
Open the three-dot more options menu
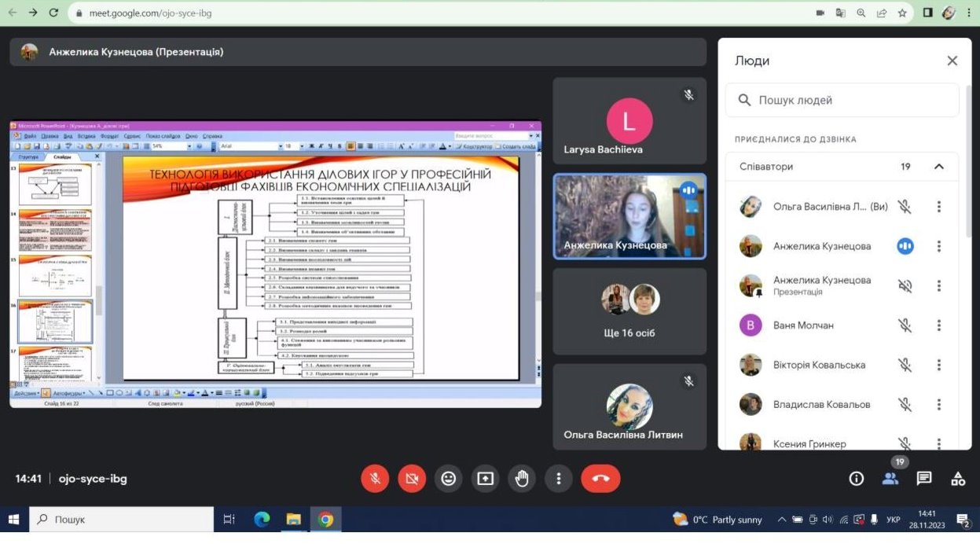point(558,478)
